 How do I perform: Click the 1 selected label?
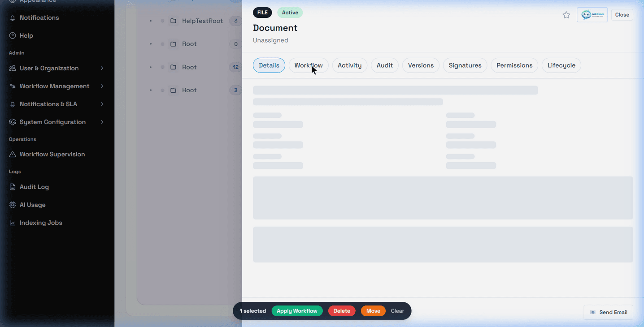pos(253,311)
